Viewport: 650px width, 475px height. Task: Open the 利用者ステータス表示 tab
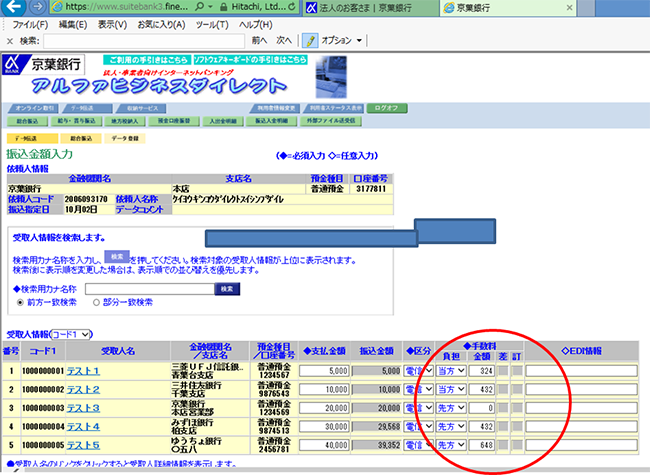(333, 108)
